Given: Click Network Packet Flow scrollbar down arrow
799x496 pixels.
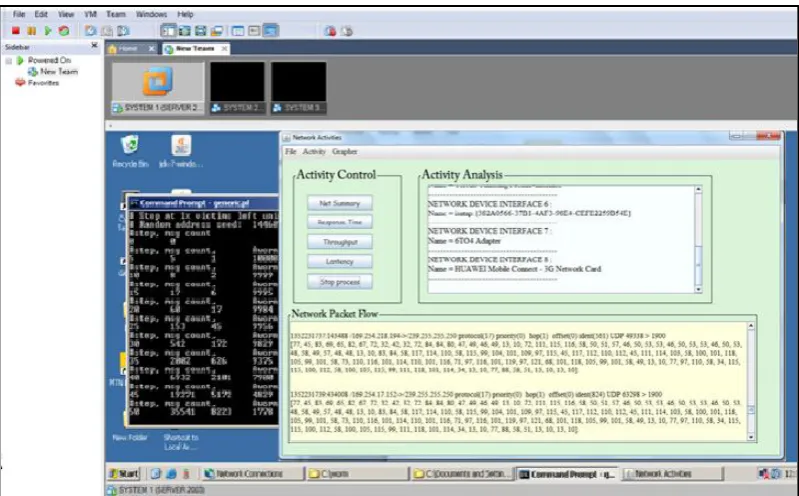Looking at the screenshot, I should pos(751,437).
